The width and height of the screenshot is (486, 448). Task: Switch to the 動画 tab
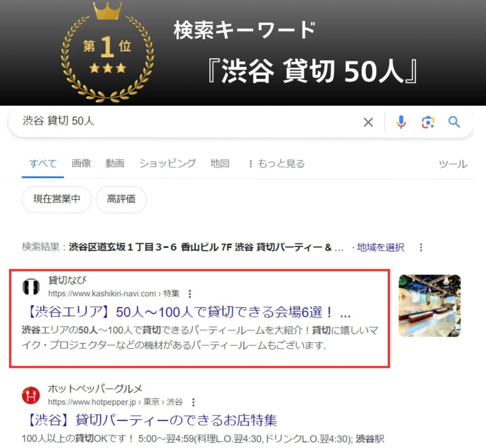115,163
